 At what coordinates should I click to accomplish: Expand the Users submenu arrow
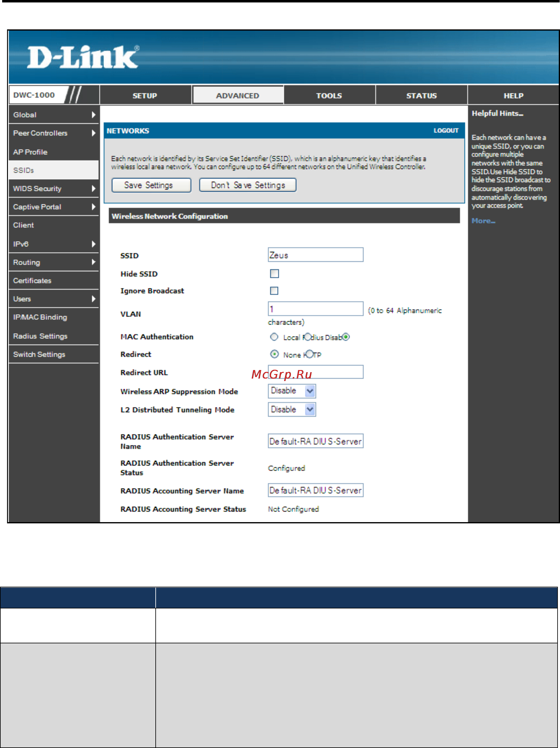[94, 299]
